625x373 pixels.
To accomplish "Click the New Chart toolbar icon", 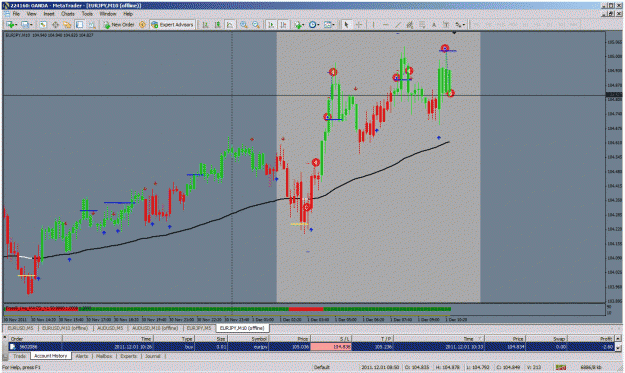I will [11, 25].
